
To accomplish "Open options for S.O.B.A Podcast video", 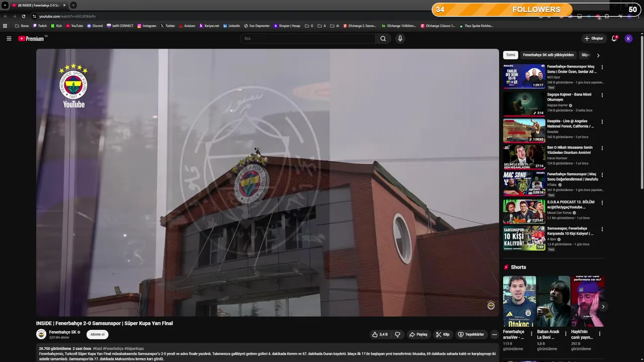I will (602, 203).
